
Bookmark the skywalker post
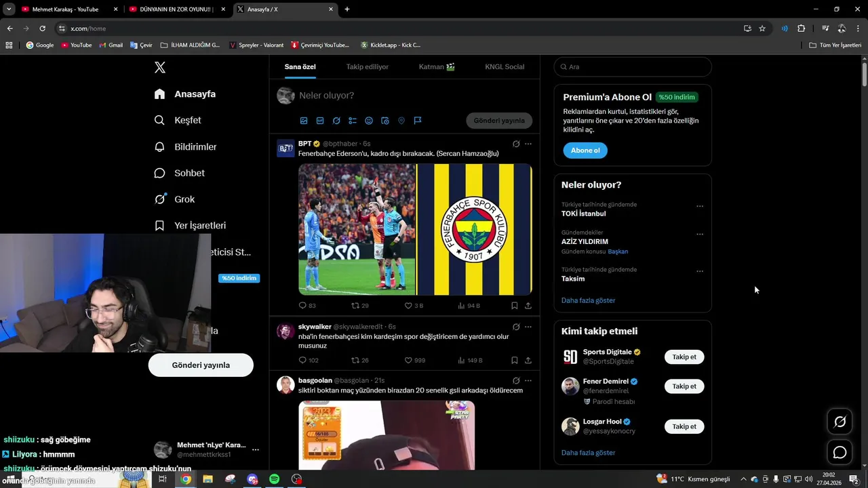click(515, 361)
